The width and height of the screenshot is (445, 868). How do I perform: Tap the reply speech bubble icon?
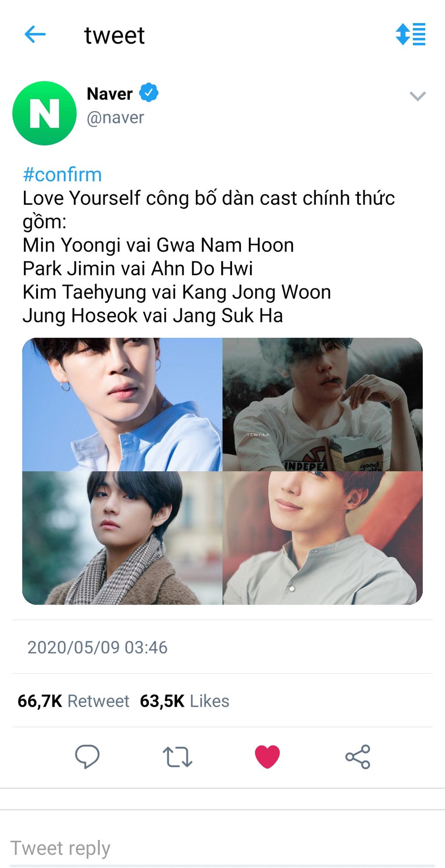87,756
